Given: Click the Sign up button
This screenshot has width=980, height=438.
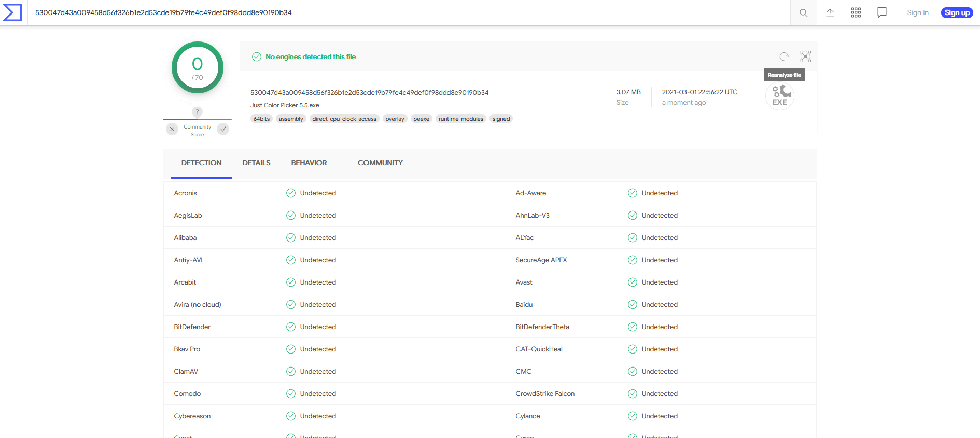Looking at the screenshot, I should point(957,12).
